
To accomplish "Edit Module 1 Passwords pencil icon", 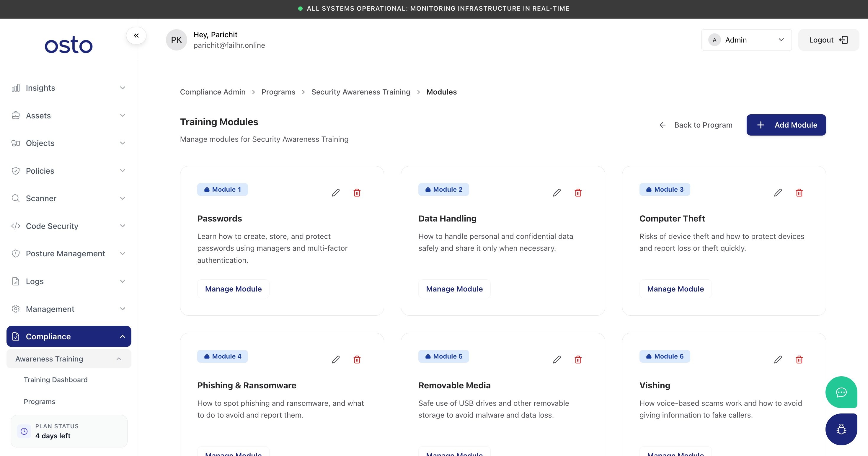I will click(x=336, y=193).
